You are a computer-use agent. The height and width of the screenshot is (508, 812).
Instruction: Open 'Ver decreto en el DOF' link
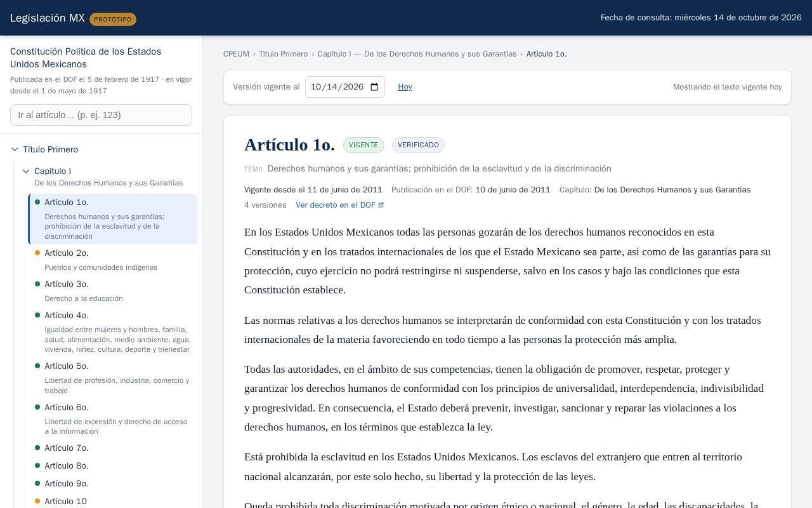[x=339, y=205]
